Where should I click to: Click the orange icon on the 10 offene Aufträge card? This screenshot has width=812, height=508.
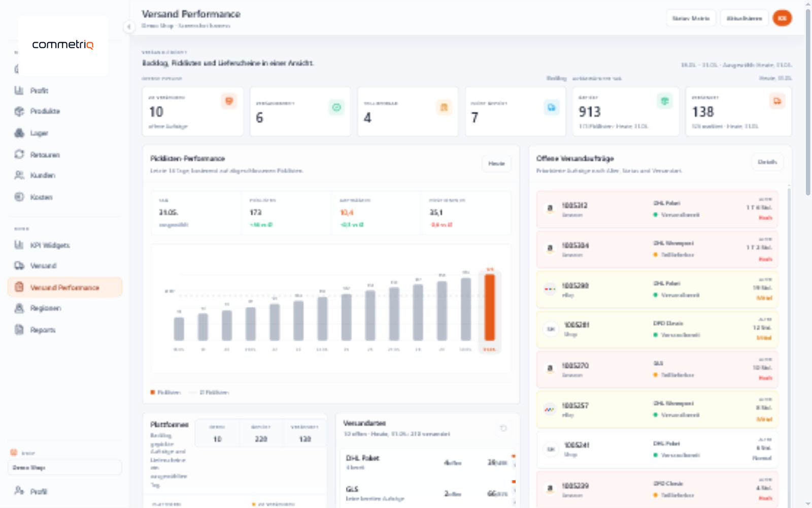tap(229, 101)
